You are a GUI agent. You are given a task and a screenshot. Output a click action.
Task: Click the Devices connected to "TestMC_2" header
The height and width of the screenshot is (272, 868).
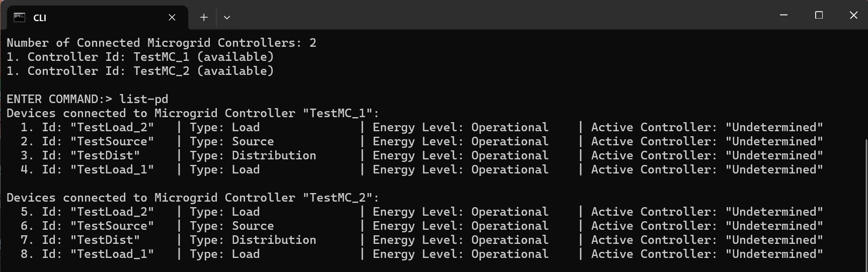click(x=192, y=198)
